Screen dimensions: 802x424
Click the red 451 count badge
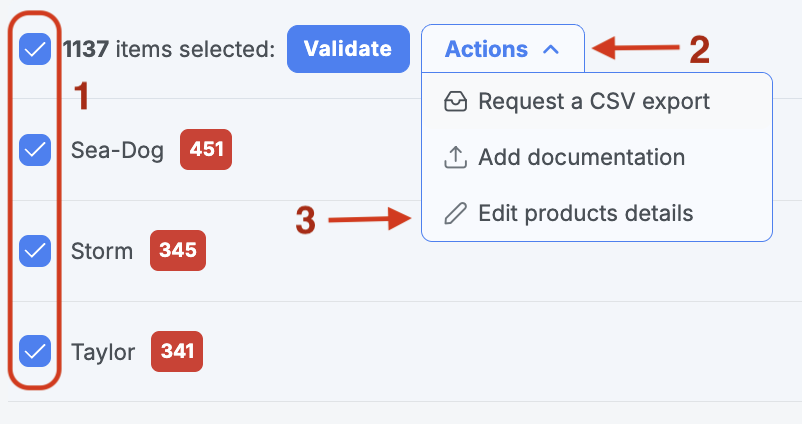click(206, 149)
